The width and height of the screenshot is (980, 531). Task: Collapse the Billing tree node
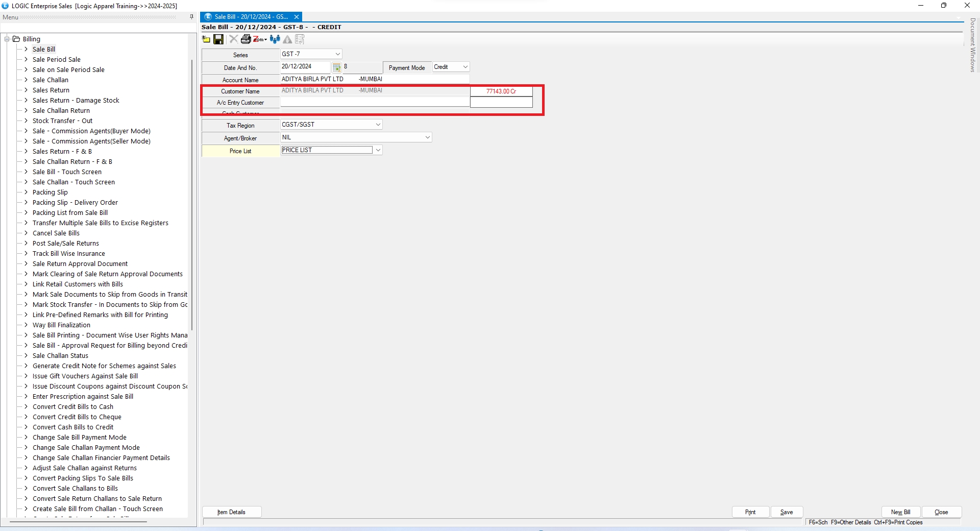8,39
